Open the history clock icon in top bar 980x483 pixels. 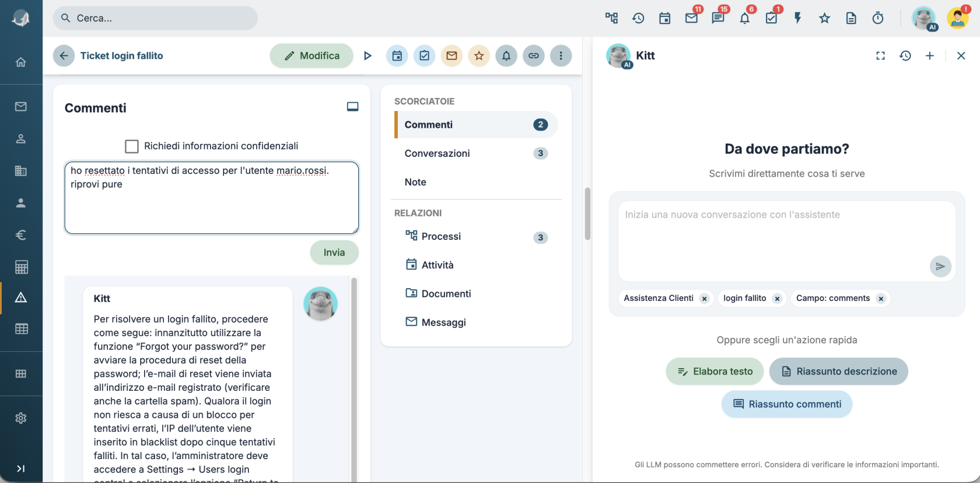tap(638, 18)
